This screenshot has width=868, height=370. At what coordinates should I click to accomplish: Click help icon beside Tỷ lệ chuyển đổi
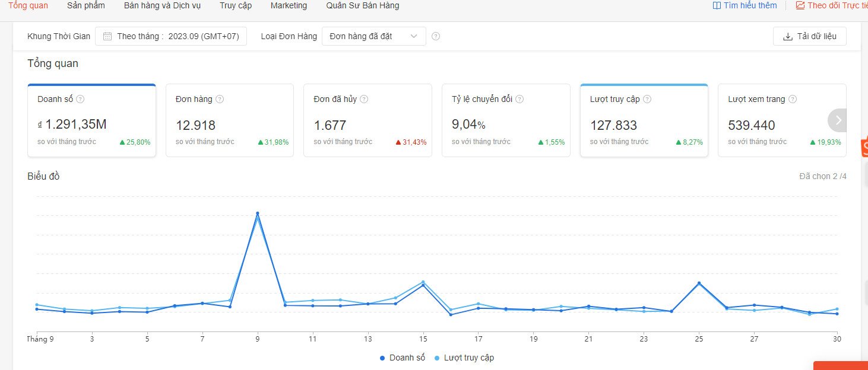519,100
